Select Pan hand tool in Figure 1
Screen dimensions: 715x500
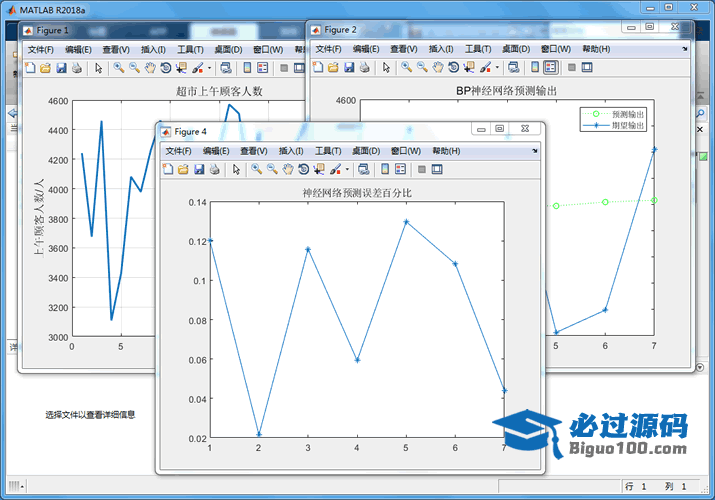point(150,68)
